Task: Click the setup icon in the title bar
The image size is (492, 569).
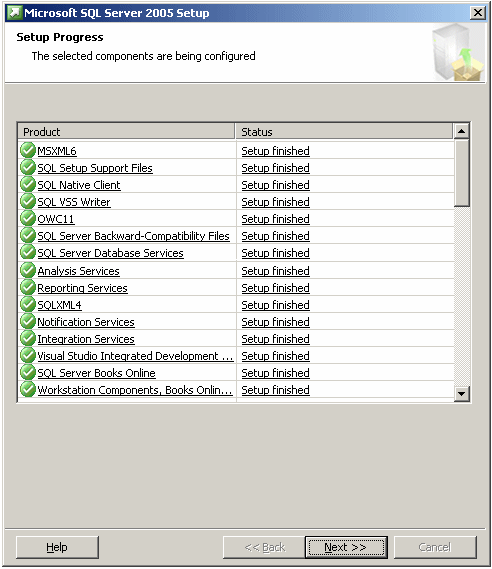Action: (x=15, y=13)
